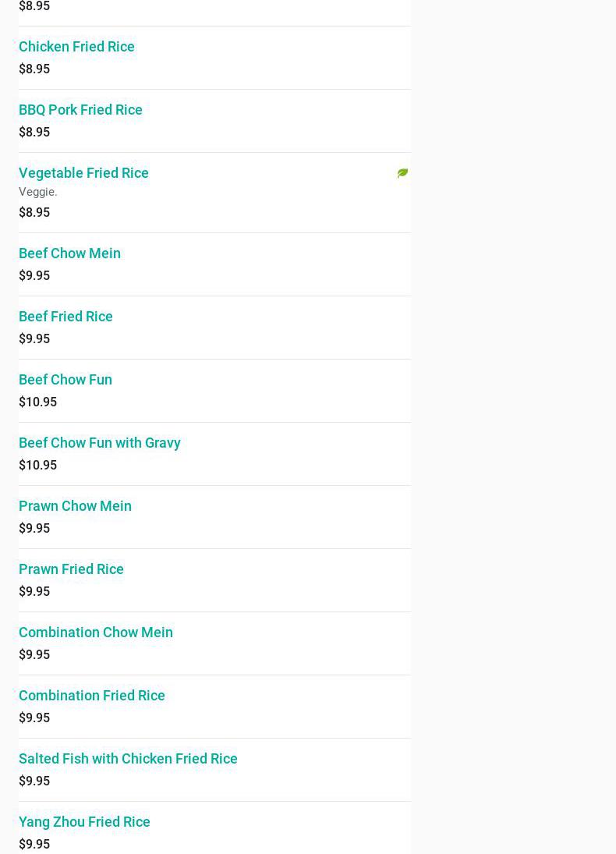
Task: Open Salted Fish with Chicken Fried Rice
Action: click(128, 759)
